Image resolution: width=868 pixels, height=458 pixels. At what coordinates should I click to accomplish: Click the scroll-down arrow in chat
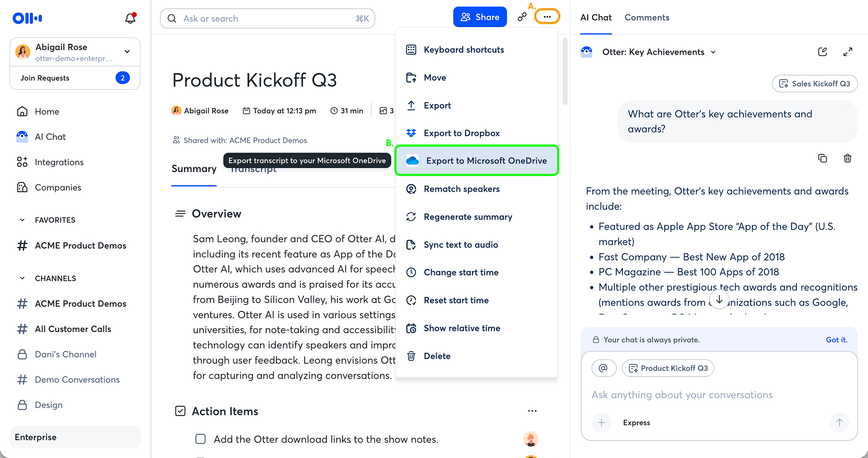click(719, 300)
